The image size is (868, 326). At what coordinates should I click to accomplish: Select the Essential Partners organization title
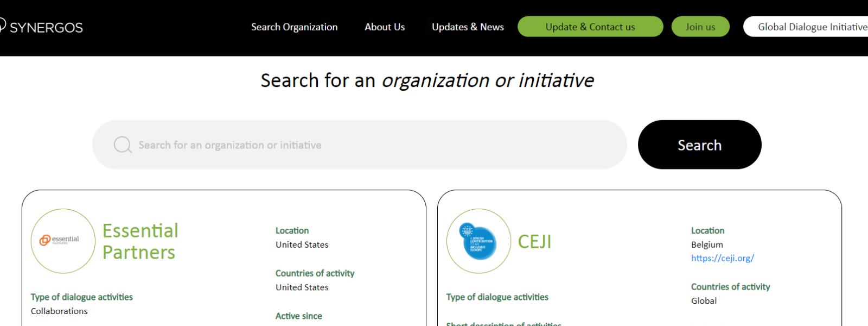coord(140,241)
